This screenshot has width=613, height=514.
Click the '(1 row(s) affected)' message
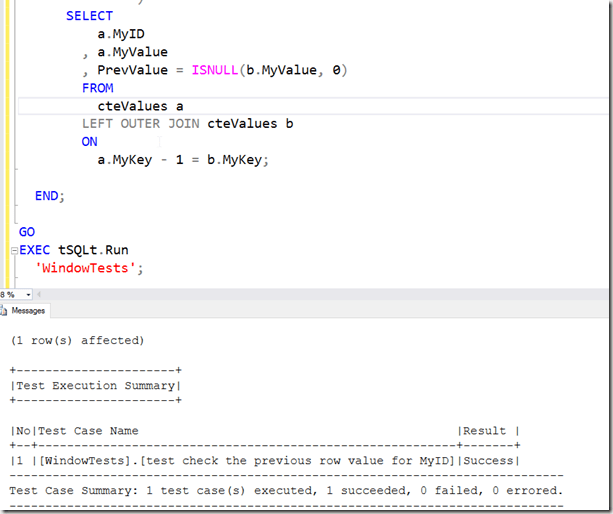click(x=77, y=340)
